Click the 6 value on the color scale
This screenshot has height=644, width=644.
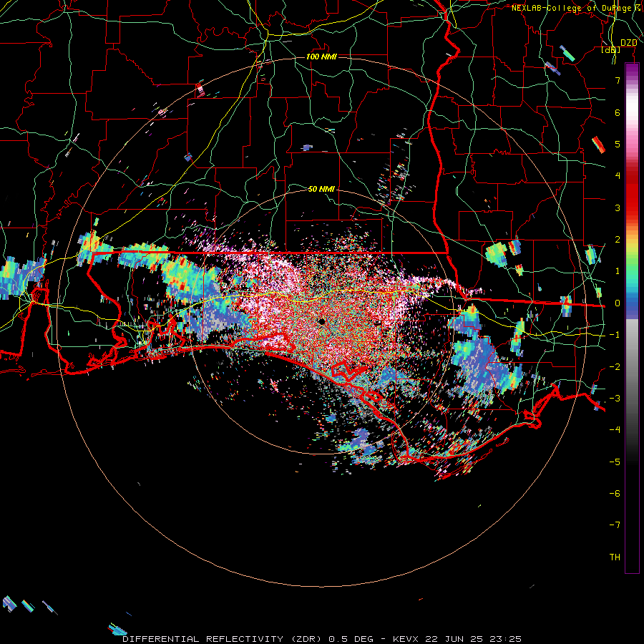[x=618, y=112]
